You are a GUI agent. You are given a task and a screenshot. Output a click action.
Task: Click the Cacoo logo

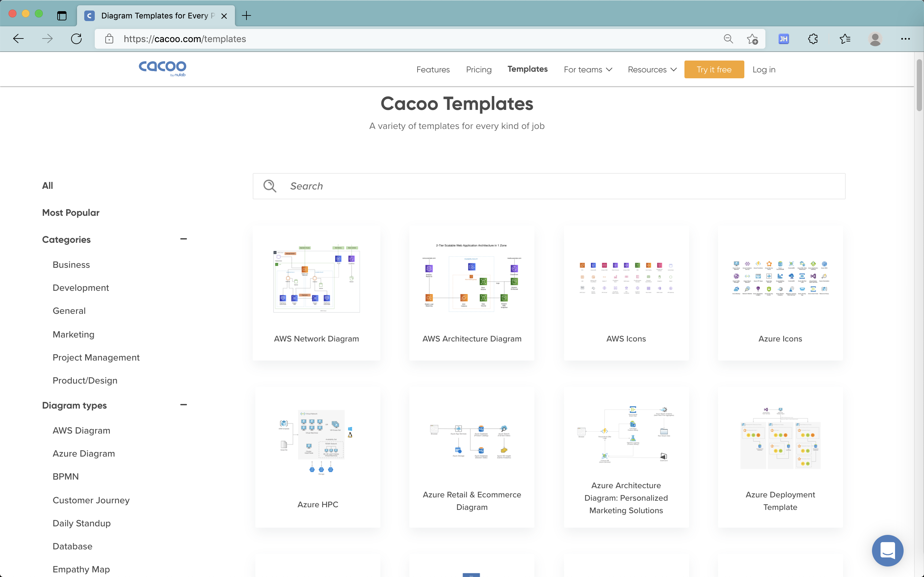pyautogui.click(x=163, y=69)
